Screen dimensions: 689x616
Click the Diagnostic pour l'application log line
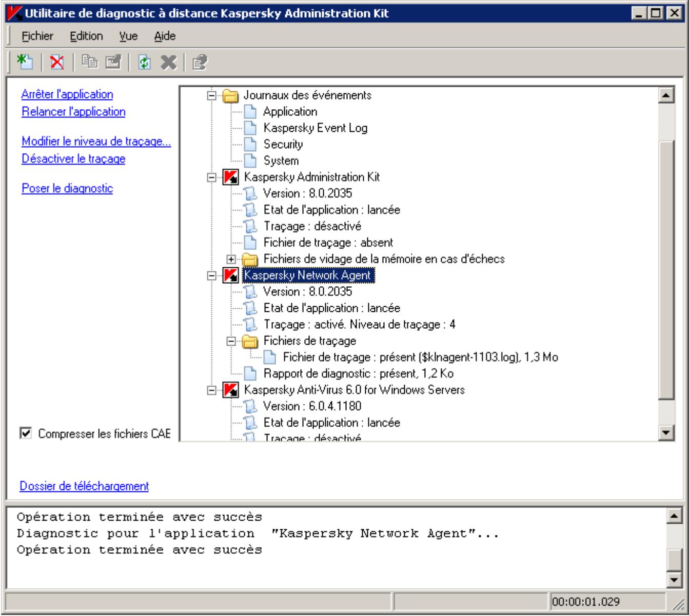click(x=258, y=533)
